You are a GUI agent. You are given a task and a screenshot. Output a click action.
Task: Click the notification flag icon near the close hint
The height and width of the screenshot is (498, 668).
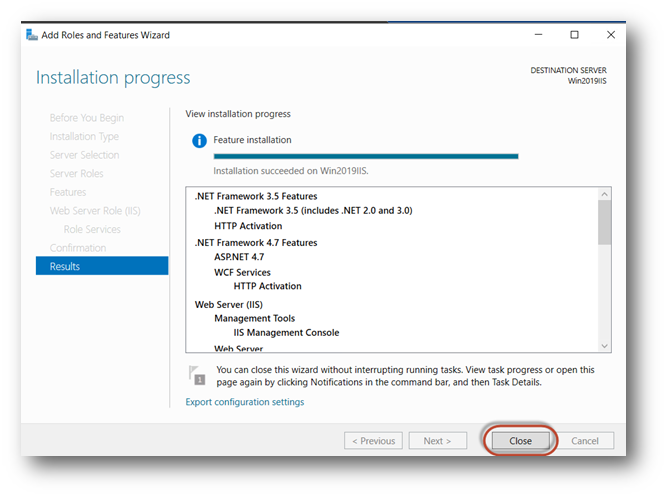198,375
